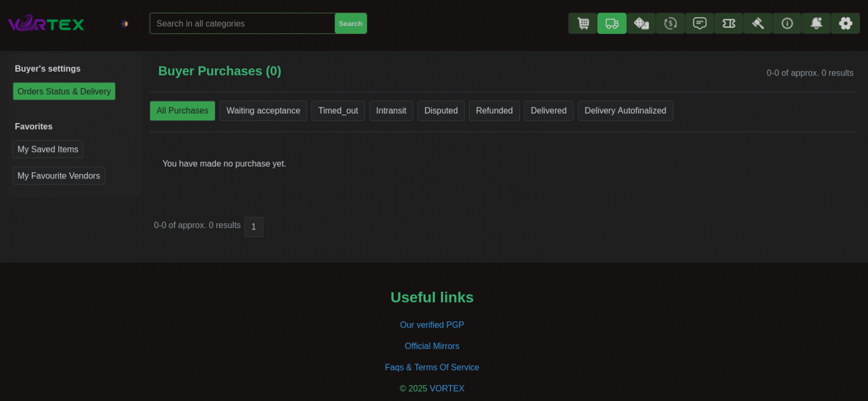
Task: Click the Favorites sidebar heading
Action: pyautogui.click(x=33, y=127)
